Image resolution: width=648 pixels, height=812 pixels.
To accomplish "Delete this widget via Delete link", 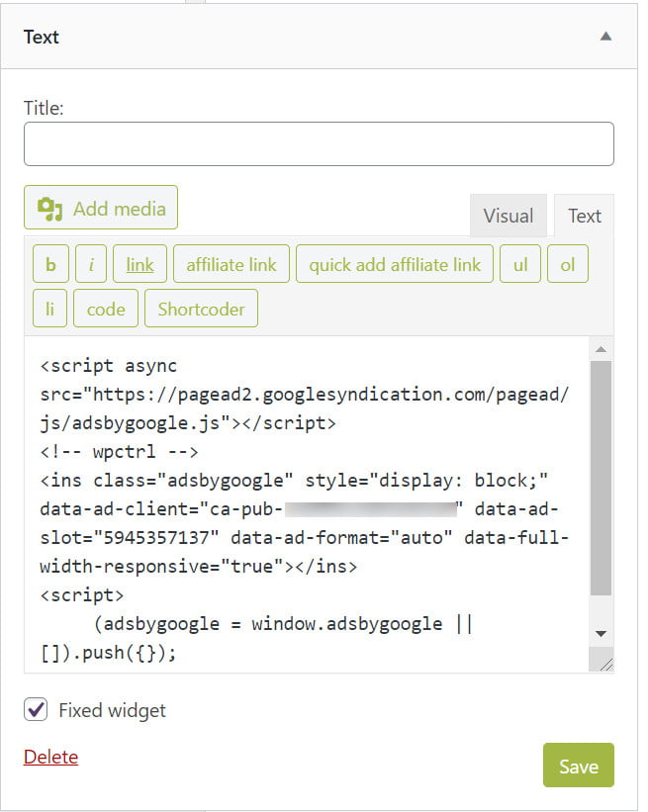I will click(x=50, y=757).
